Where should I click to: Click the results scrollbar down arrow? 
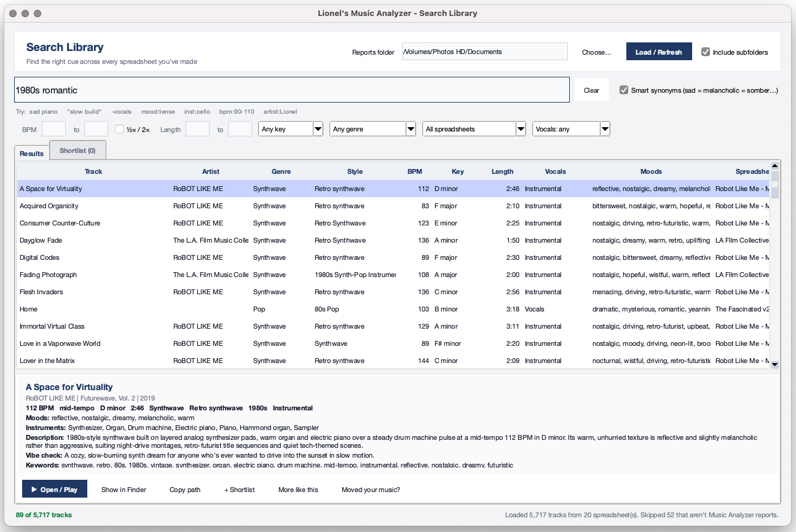(x=774, y=364)
